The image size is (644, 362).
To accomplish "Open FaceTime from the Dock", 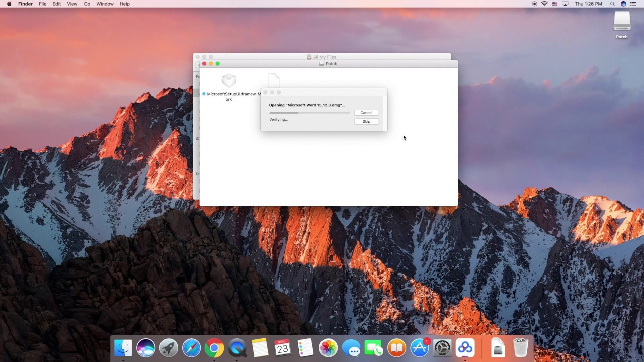I will [374, 348].
